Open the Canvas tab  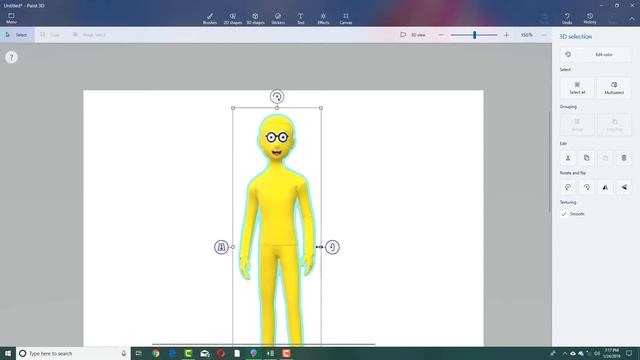[346, 18]
